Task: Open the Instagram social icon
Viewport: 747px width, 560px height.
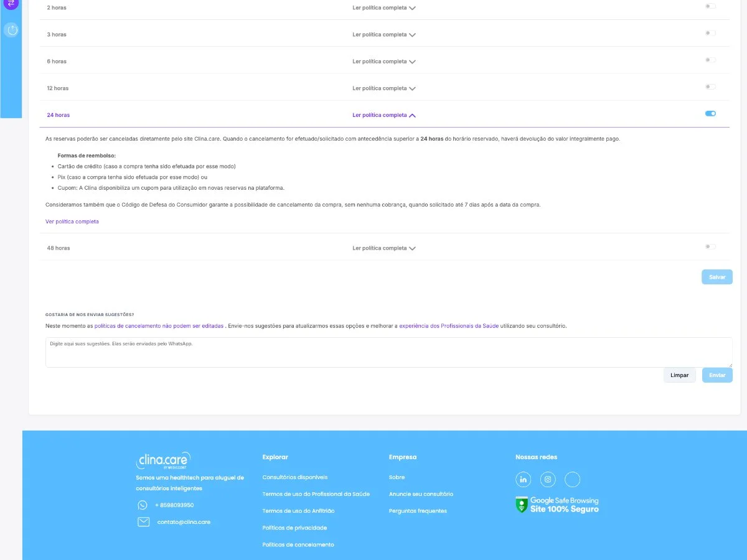Action: tap(548, 479)
